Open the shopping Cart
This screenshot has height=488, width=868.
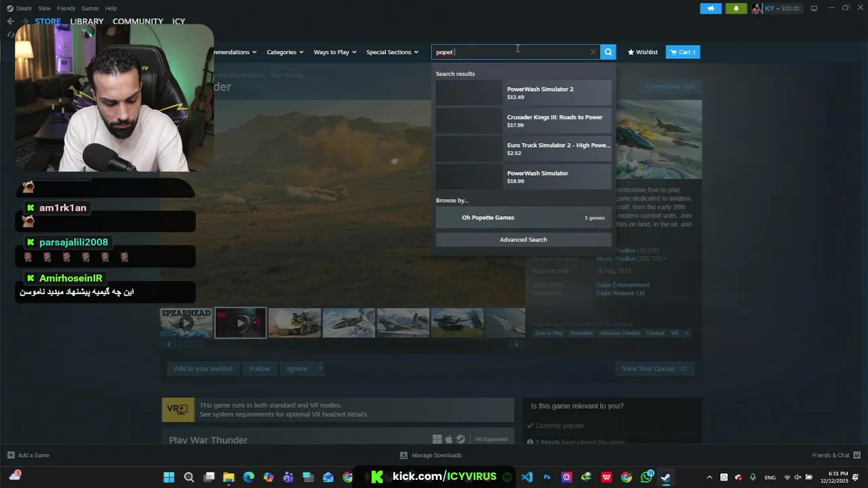click(x=683, y=52)
